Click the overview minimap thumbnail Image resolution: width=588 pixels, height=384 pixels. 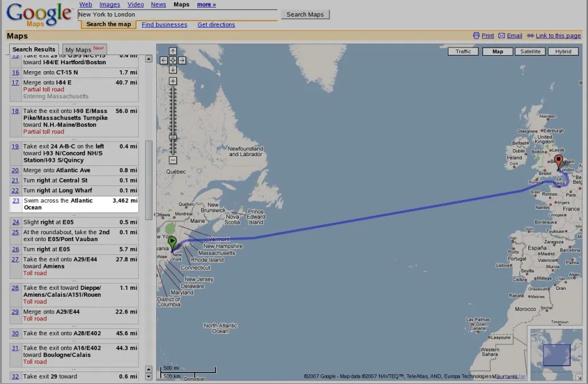[x=556, y=354]
